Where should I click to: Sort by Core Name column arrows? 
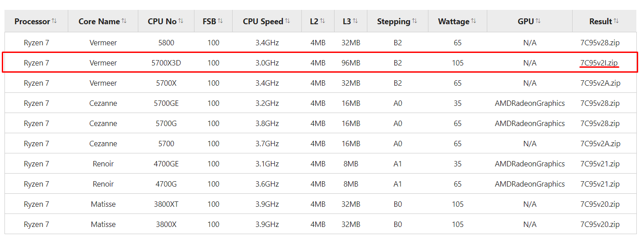[x=124, y=21]
